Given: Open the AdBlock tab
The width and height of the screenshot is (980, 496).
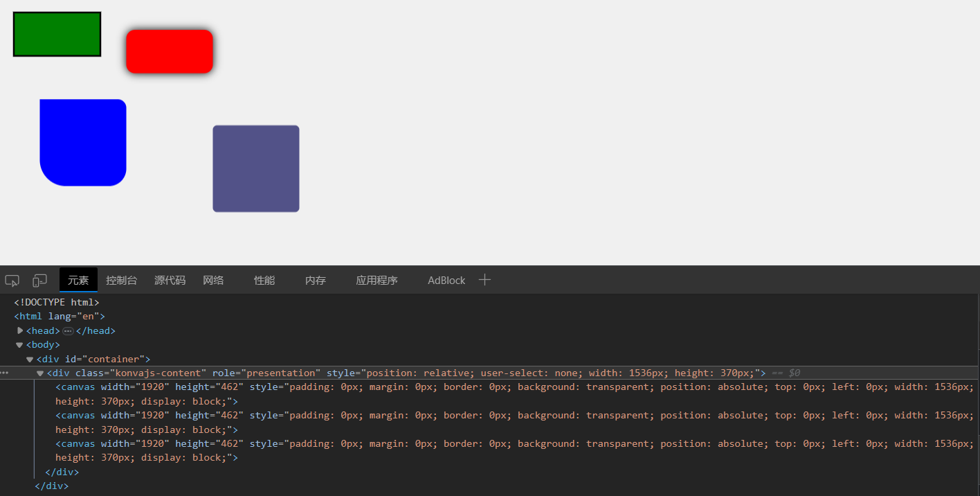Looking at the screenshot, I should coord(446,281).
